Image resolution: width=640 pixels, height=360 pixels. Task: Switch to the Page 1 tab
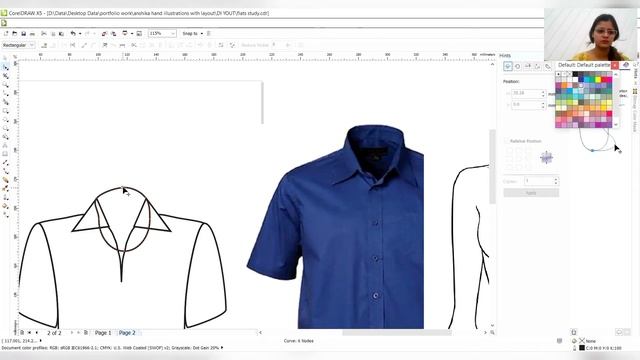103,333
